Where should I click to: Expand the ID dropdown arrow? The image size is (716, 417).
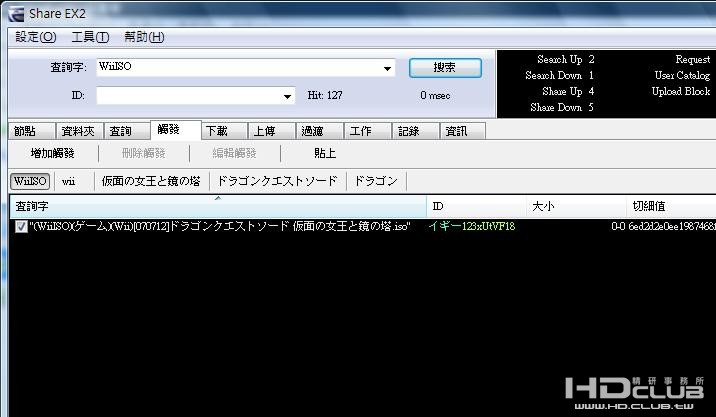pos(287,96)
